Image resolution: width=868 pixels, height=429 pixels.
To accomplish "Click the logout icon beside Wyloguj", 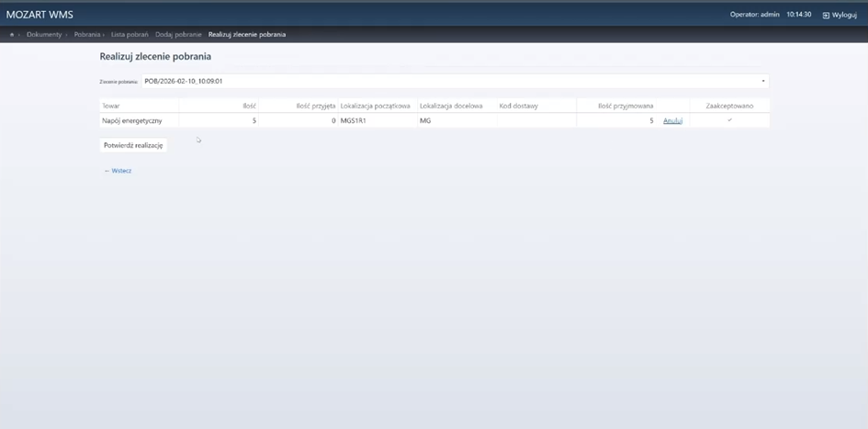I will 826,16.
